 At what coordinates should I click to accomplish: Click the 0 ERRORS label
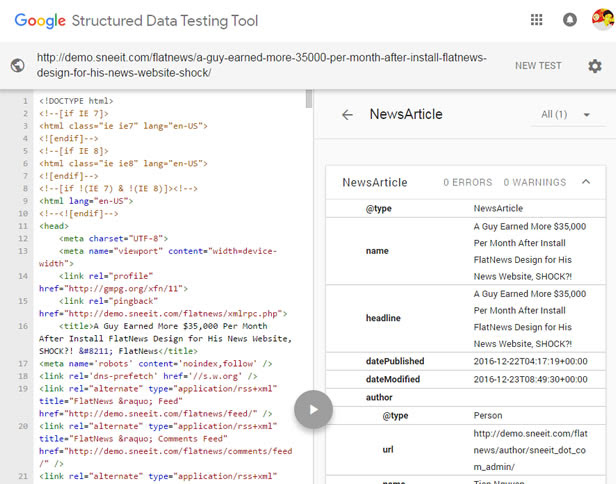pos(468,183)
